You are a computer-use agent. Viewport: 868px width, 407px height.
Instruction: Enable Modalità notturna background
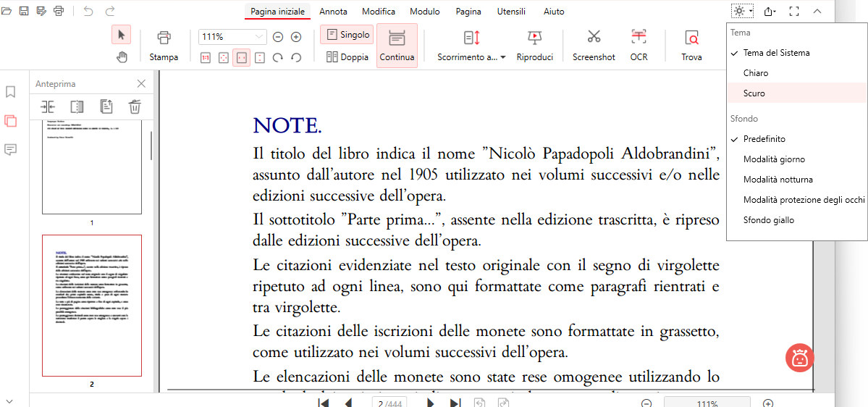[x=778, y=180]
